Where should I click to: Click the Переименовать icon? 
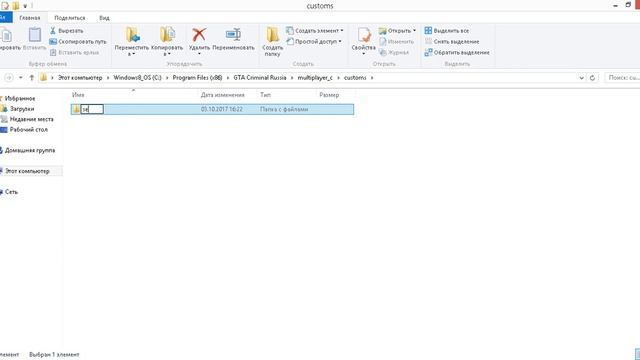pyautogui.click(x=233, y=35)
